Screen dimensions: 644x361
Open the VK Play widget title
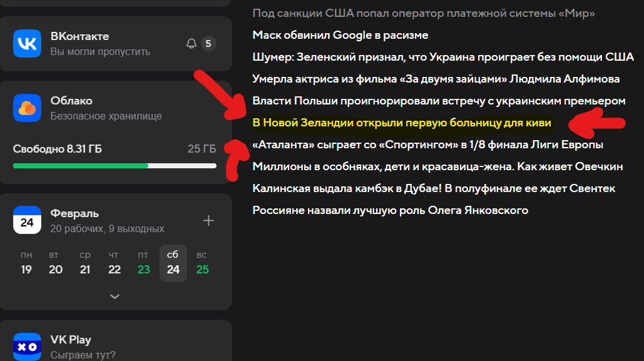(71, 340)
